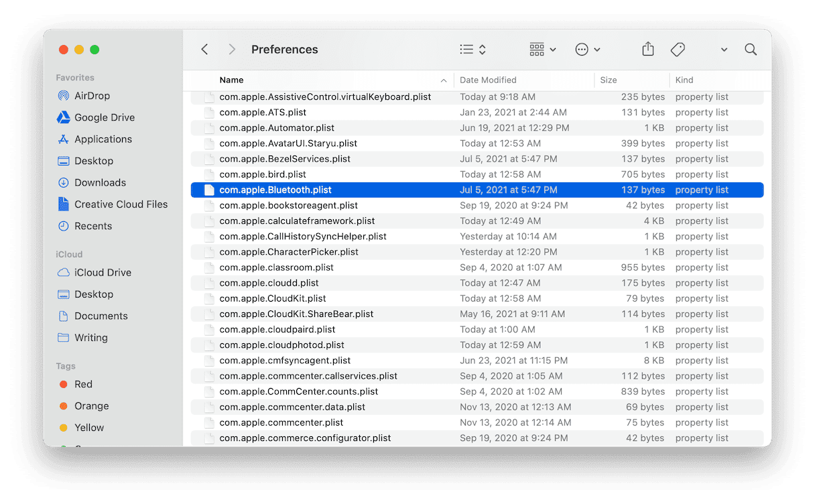815x504 pixels.
Task: Select com.apple.calculateframework.plist file
Action: click(x=477, y=221)
